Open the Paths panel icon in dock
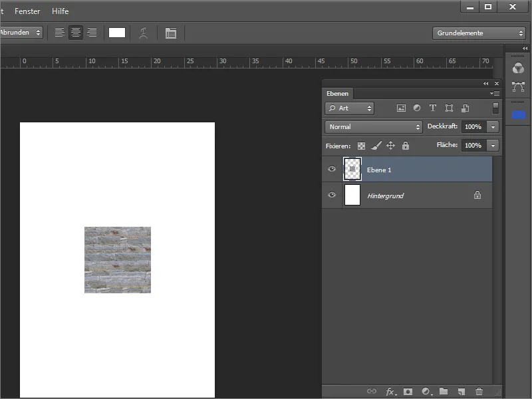 pyautogui.click(x=518, y=86)
